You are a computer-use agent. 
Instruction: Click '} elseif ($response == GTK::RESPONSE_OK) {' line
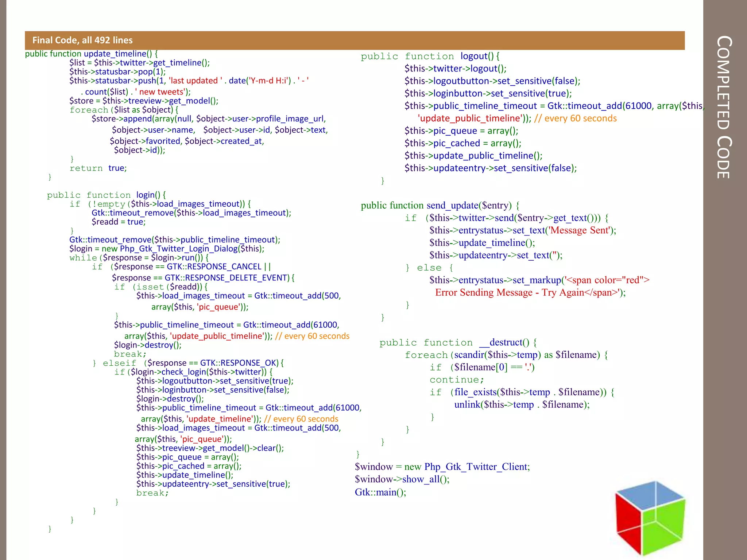point(188,363)
